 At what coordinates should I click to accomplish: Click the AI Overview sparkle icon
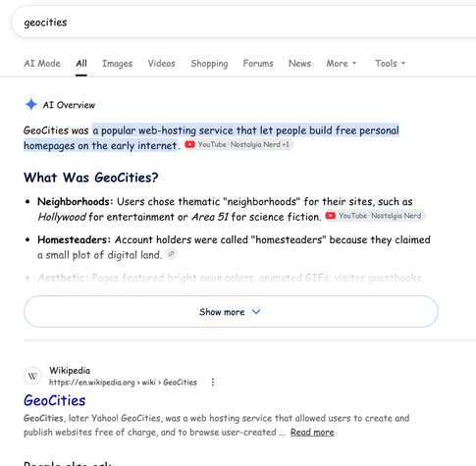(31, 105)
